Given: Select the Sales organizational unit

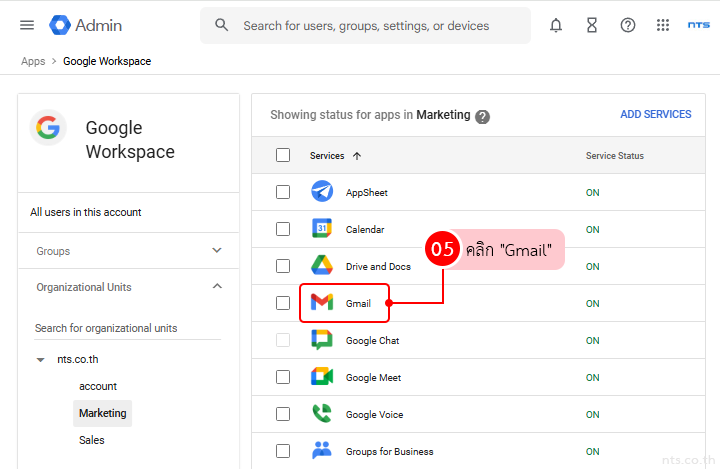Looking at the screenshot, I should [x=92, y=440].
